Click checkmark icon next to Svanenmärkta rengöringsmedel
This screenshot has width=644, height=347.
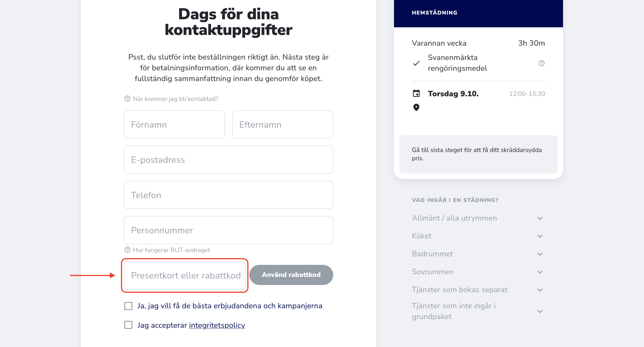[x=416, y=63]
